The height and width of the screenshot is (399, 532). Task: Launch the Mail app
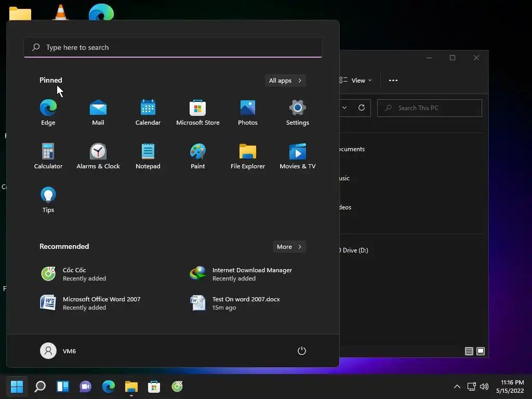(98, 113)
